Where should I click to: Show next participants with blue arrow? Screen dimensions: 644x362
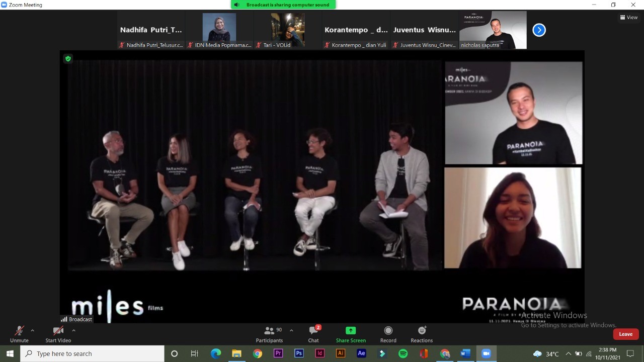(x=539, y=30)
